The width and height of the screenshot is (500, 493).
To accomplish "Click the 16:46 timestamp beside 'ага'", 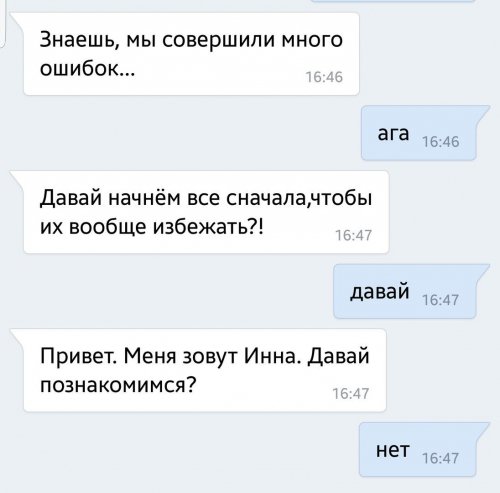I will click(441, 142).
